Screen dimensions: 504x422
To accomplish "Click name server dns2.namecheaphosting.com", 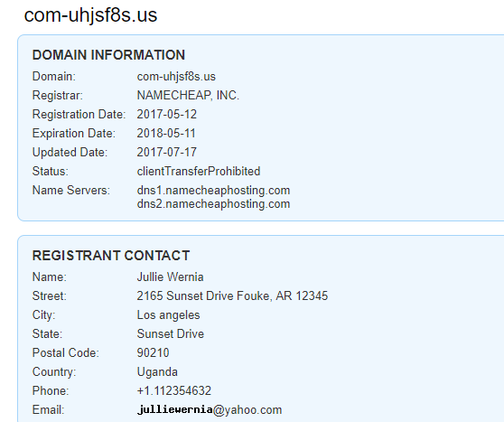I will (x=213, y=204).
